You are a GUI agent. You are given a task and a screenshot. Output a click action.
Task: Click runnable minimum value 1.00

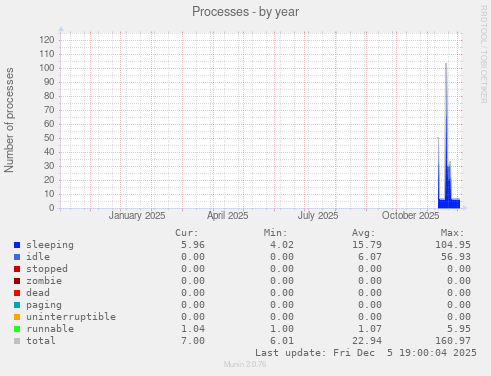point(282,329)
